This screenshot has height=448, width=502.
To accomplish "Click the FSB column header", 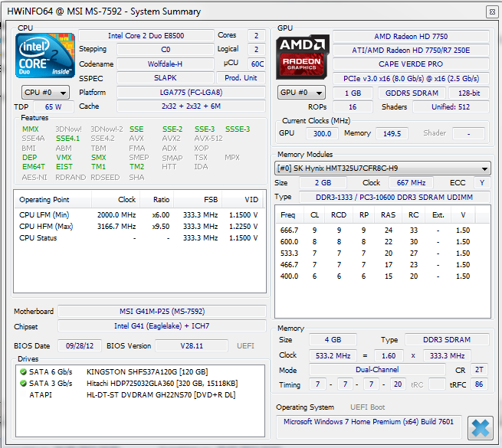I will (x=198, y=200).
